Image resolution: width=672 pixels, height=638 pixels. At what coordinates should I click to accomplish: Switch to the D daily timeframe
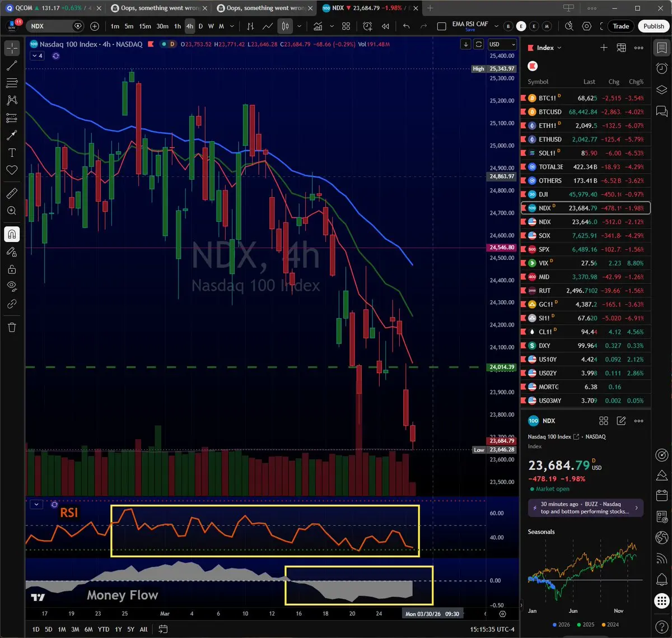(200, 26)
